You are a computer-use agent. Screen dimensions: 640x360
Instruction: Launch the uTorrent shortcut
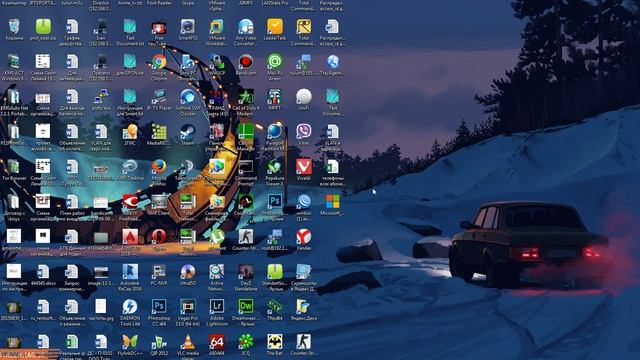pos(217,237)
